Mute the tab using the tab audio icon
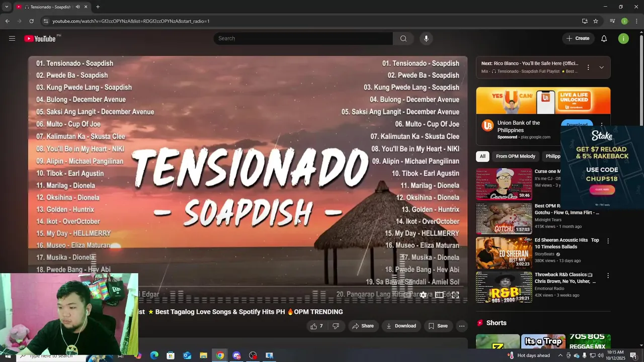 pos(78,7)
